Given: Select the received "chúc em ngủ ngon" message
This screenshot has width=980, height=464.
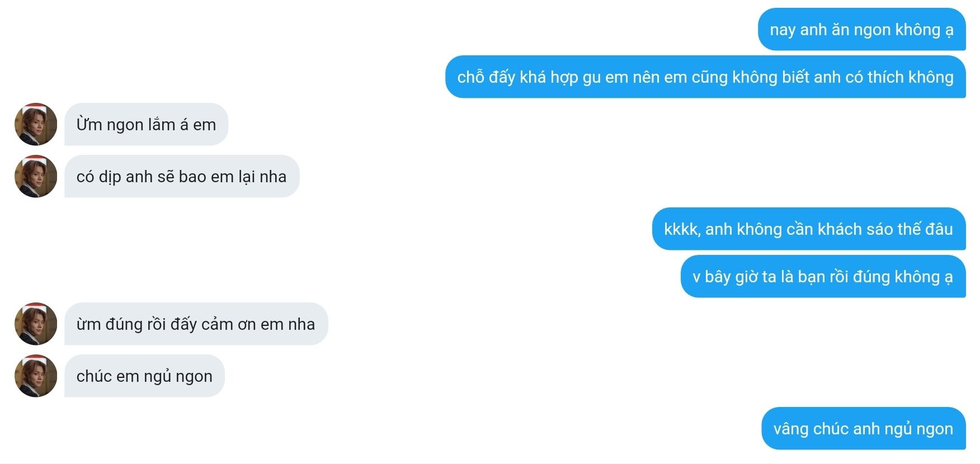Looking at the screenshot, I should coord(144,376).
